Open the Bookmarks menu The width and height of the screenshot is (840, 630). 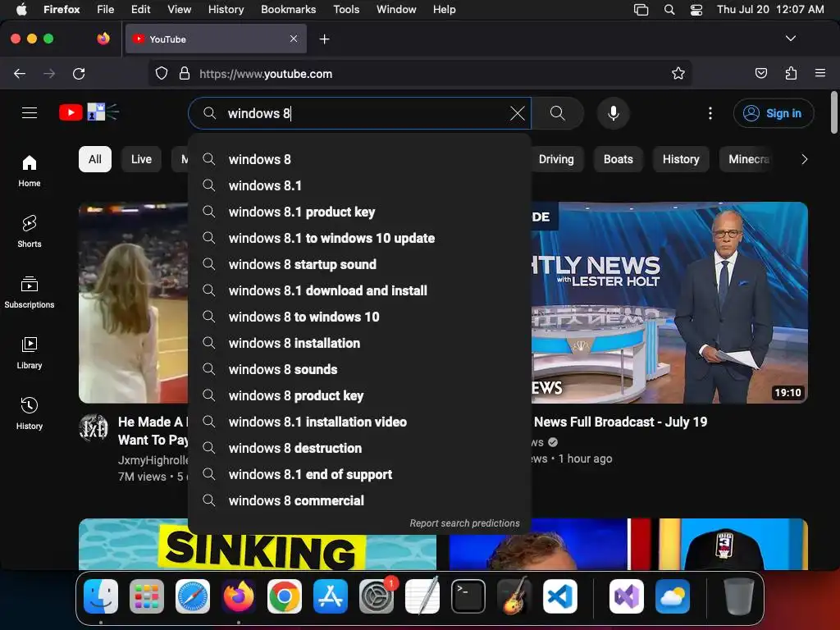tap(288, 9)
